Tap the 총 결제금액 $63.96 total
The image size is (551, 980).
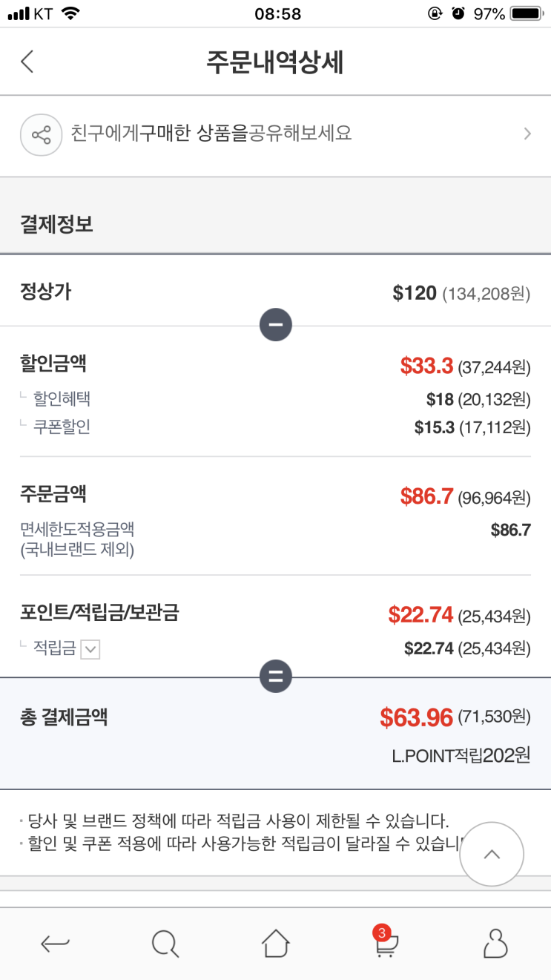(x=416, y=717)
